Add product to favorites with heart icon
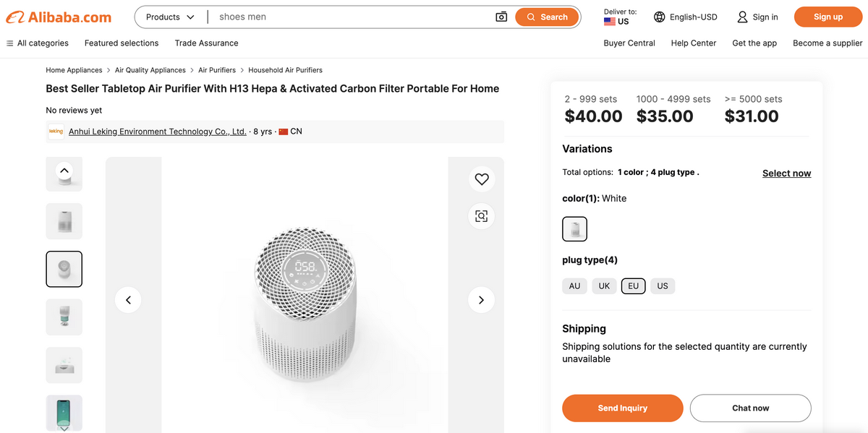 482,179
